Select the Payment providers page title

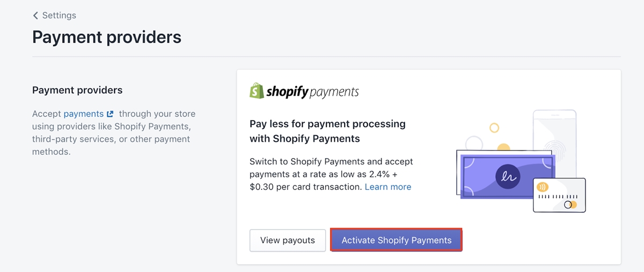tap(107, 37)
